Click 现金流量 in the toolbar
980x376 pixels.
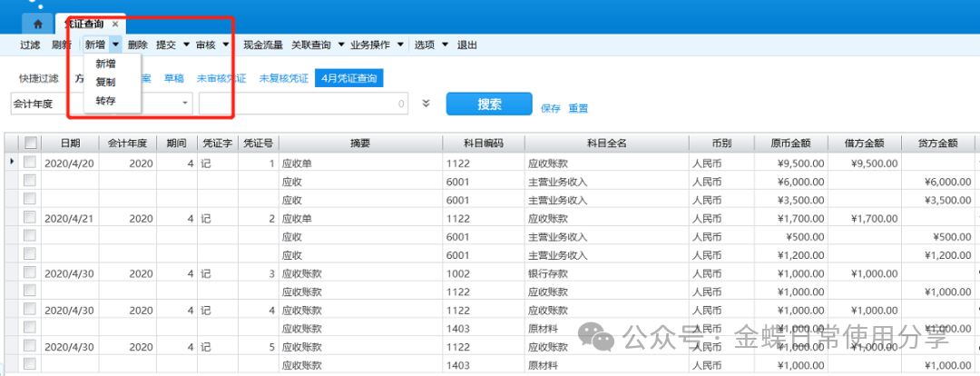263,45
